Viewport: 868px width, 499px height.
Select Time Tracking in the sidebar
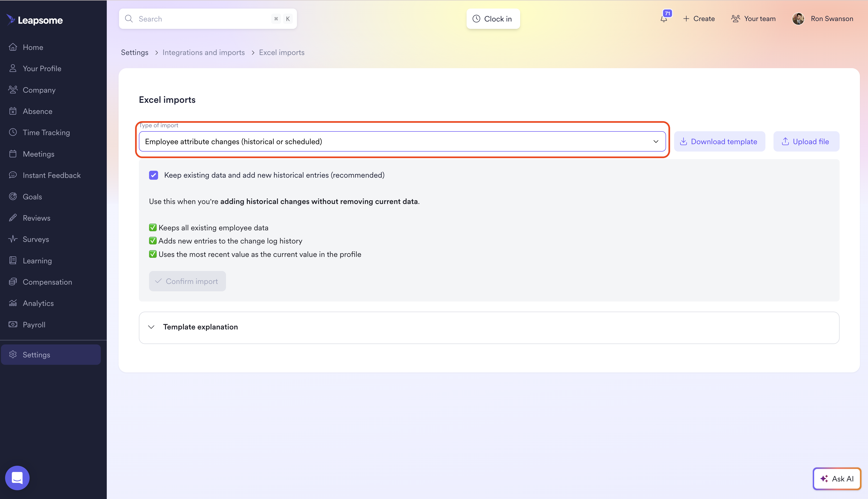point(46,133)
